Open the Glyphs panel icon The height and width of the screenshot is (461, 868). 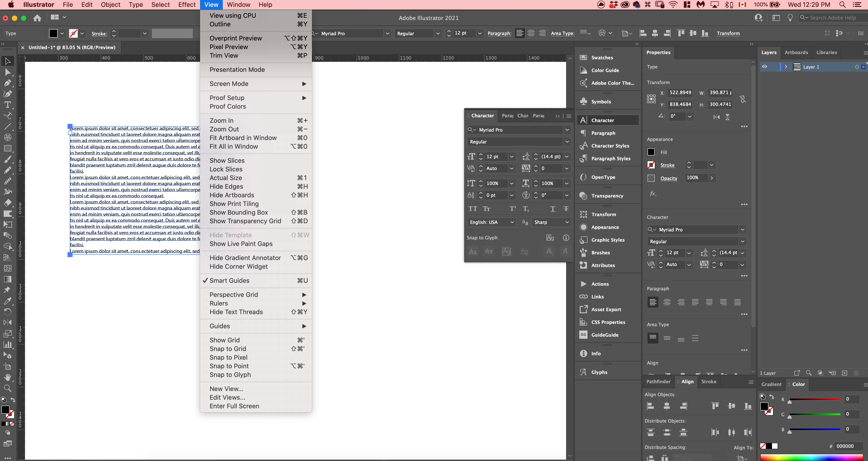[x=583, y=372]
